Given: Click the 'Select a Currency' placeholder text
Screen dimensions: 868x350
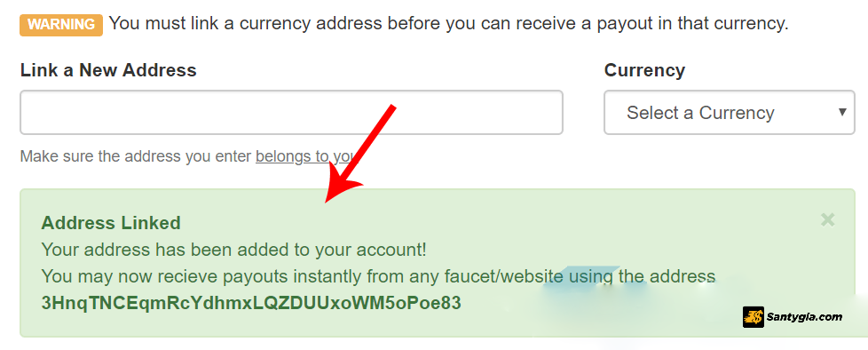Looking at the screenshot, I should (x=700, y=113).
